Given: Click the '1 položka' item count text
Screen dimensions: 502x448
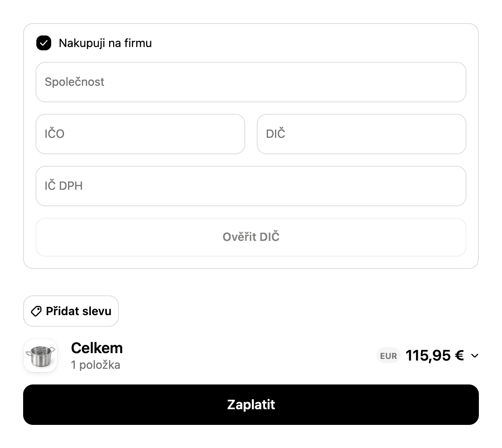Looking at the screenshot, I should [96, 365].
